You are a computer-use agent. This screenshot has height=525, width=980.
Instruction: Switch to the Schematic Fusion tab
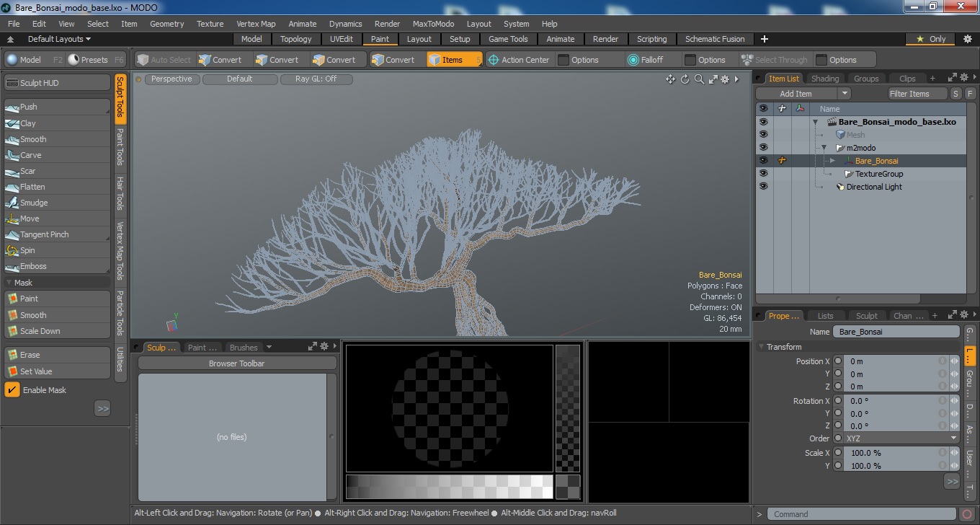tap(715, 39)
